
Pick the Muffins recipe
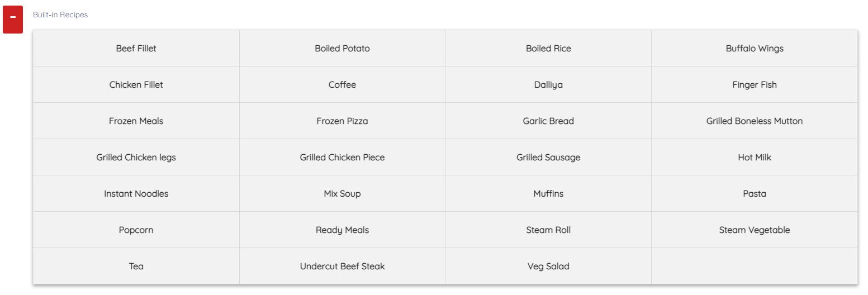point(548,194)
